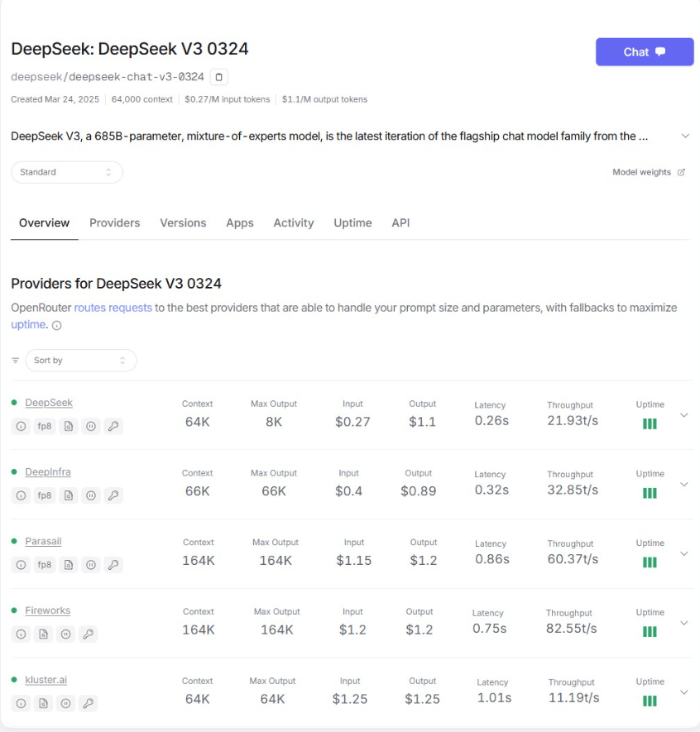Click pause-circle icon in DeepInfra row
This screenshot has height=732, width=700.
(x=91, y=495)
